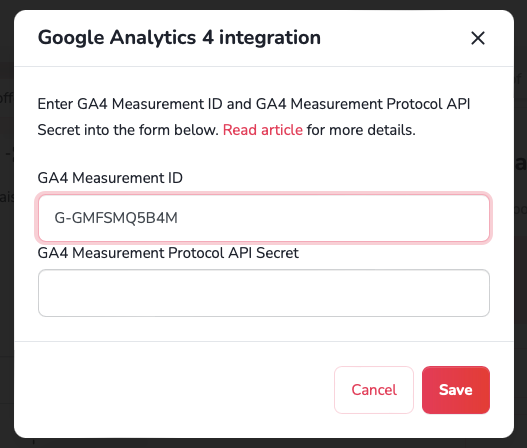Open the Read article link
This screenshot has height=448, width=527.
click(x=262, y=130)
